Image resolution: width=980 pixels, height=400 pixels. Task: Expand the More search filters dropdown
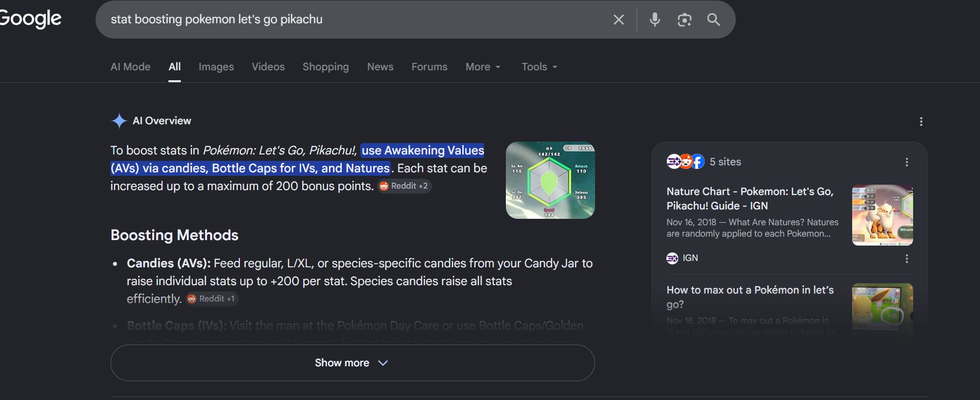tap(483, 67)
